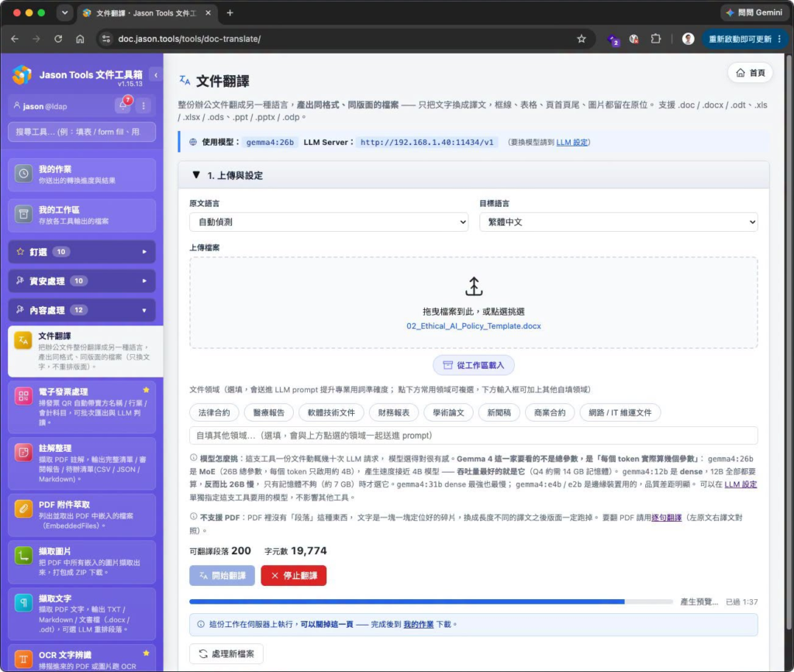Click the PDF 附件萃取 paperclip icon
Image resolution: width=794 pixels, height=672 pixels.
(x=23, y=508)
